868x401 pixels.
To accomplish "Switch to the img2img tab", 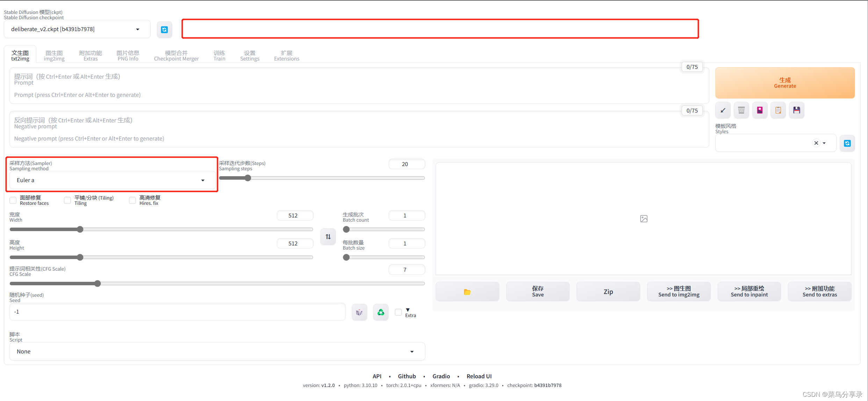I will [54, 56].
